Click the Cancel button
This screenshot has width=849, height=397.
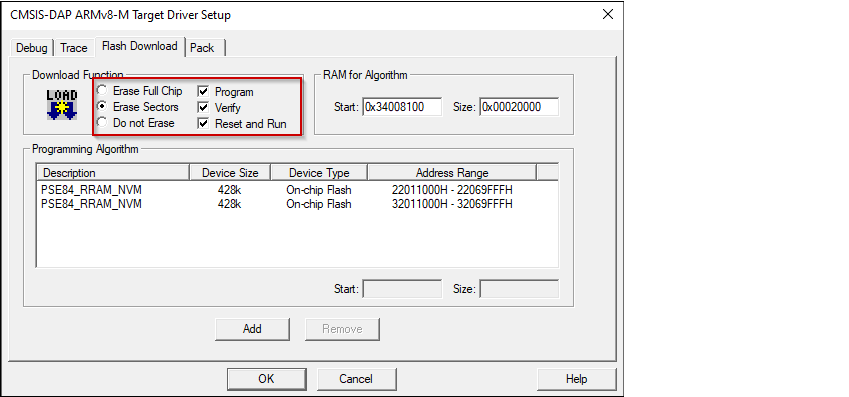pos(356,379)
